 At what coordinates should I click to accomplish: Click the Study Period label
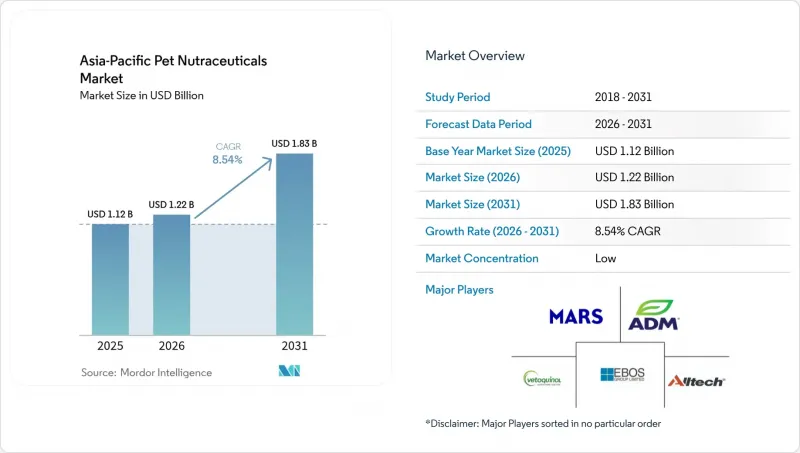458,97
